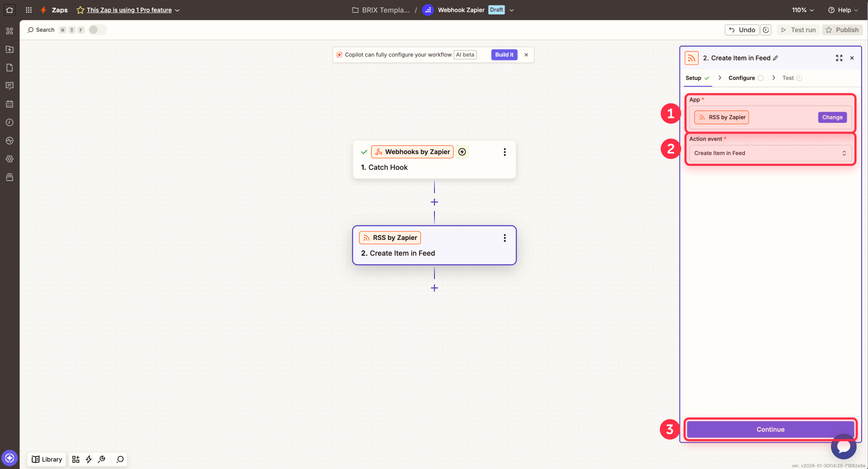
Task: Click Change to switch the app
Action: [832, 117]
